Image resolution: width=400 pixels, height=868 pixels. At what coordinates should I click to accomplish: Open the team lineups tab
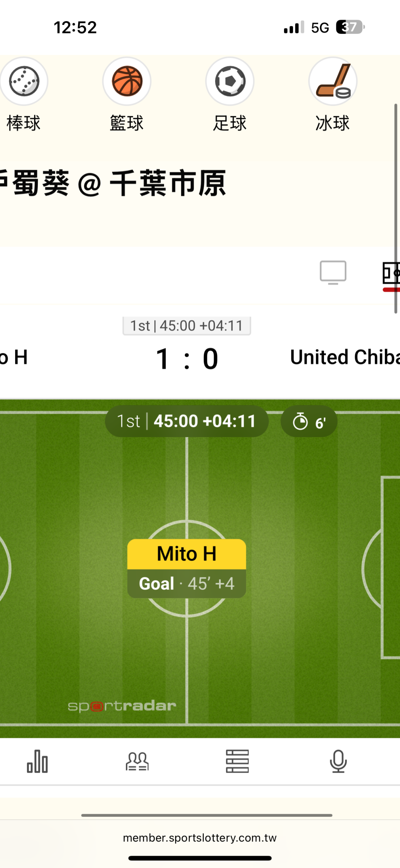(x=137, y=761)
